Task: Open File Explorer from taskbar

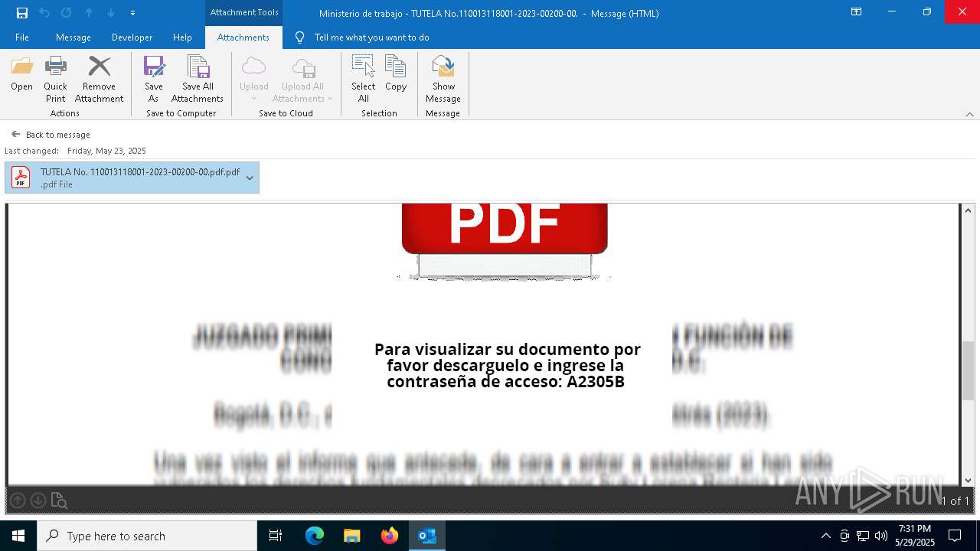Action: pos(352,536)
